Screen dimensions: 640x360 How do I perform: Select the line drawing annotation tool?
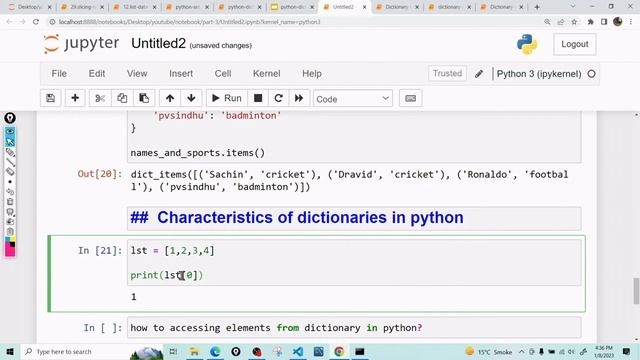coord(10,162)
